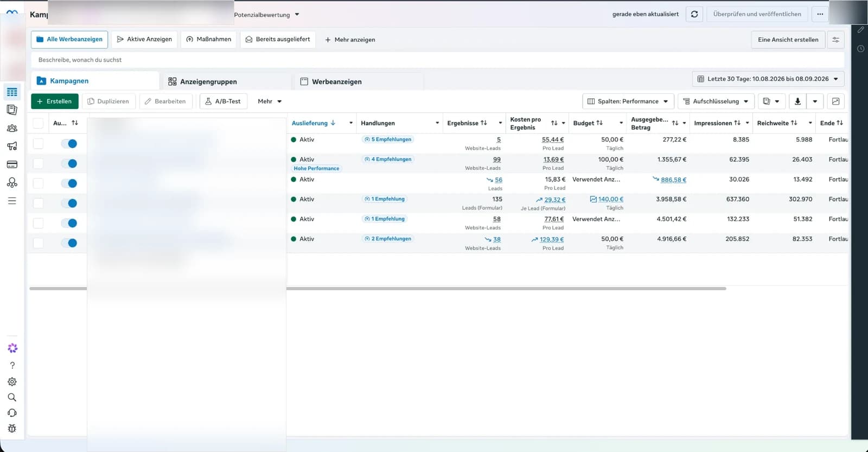Open the ads reporting icon in sidebar

point(12,110)
